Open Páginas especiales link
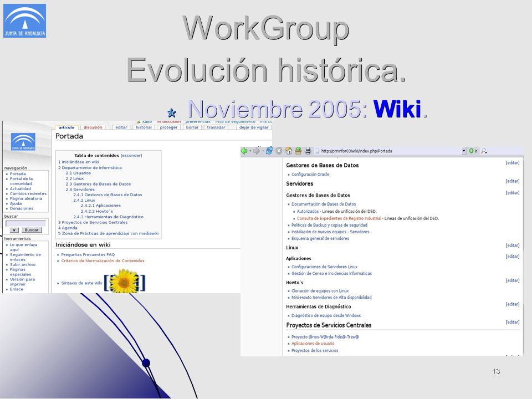The image size is (532, 399). click(x=21, y=272)
